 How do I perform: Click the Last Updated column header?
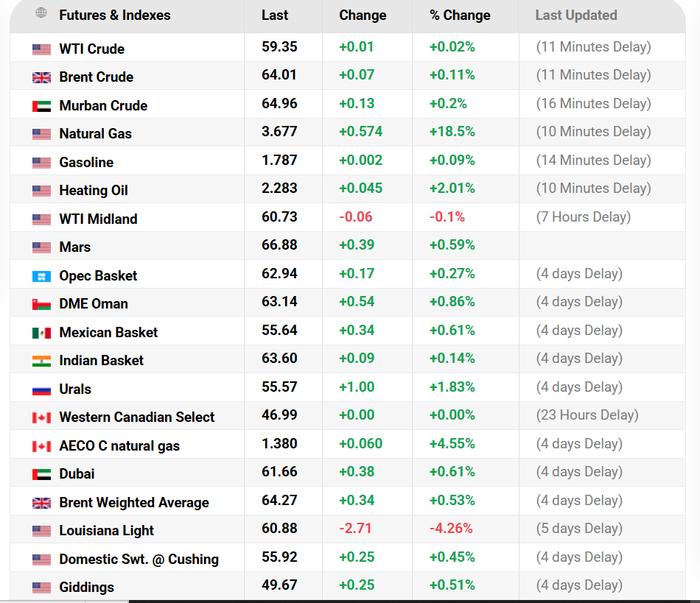click(576, 15)
